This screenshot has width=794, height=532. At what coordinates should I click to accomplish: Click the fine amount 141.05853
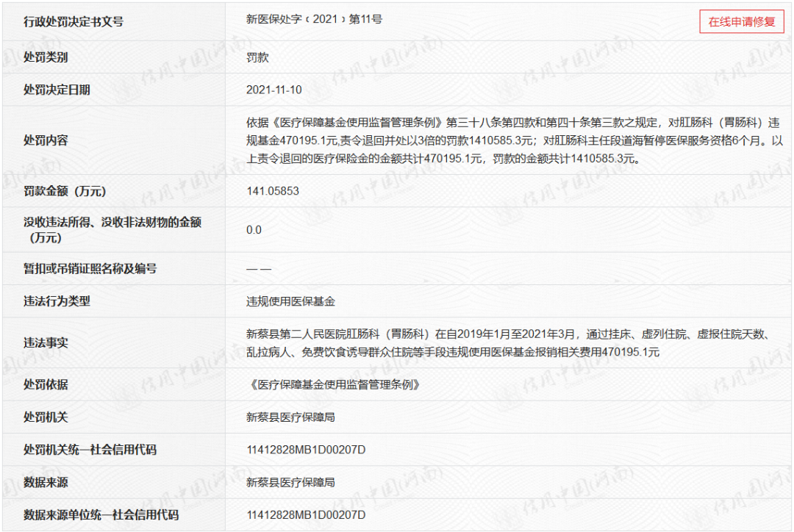coord(273,191)
